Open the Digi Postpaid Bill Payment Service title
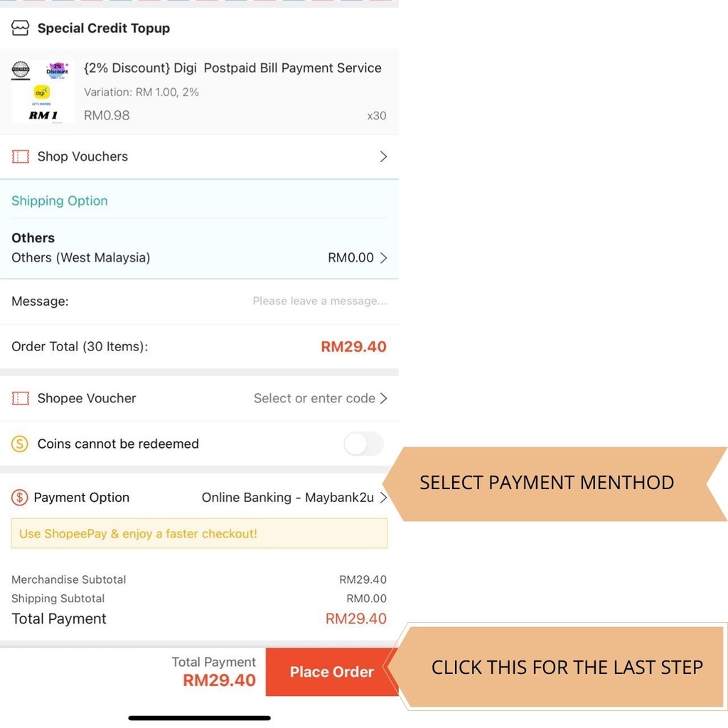Screen dimensions: 728x728 tap(232, 68)
